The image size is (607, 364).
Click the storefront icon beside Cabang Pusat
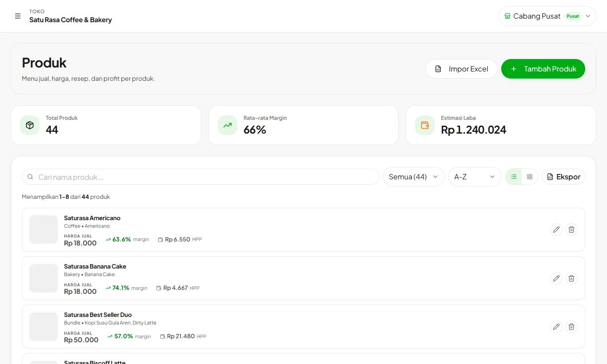point(507,16)
